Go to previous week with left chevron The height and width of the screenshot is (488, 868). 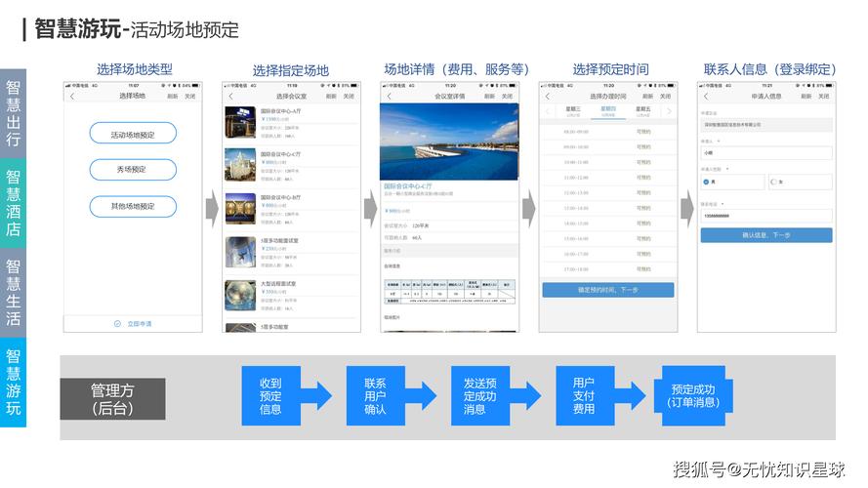tap(548, 112)
